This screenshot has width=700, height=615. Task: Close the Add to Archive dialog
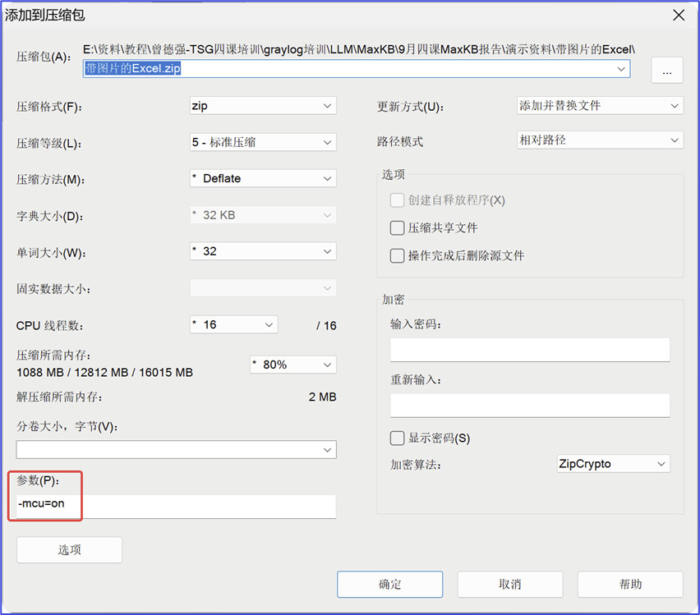coord(679,15)
